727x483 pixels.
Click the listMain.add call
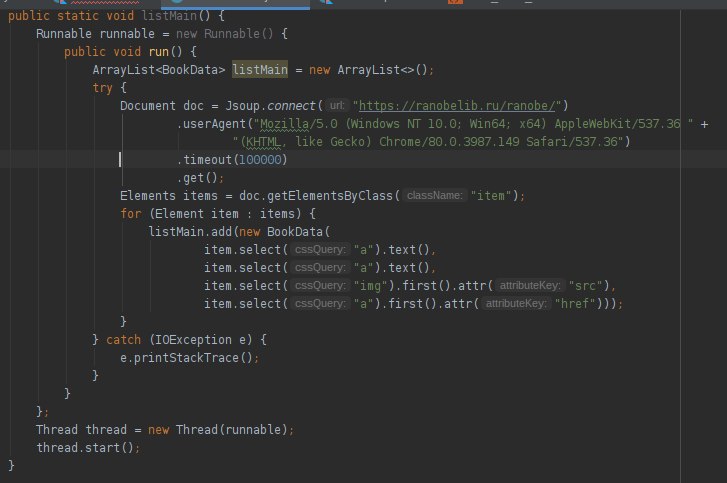190,232
